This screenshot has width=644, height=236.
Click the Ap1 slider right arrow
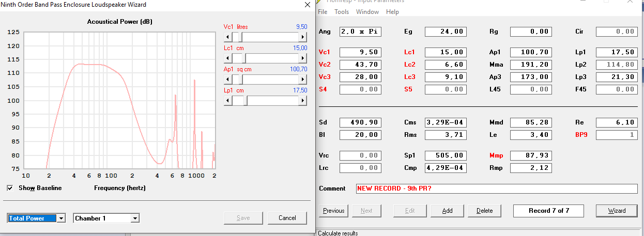click(303, 80)
